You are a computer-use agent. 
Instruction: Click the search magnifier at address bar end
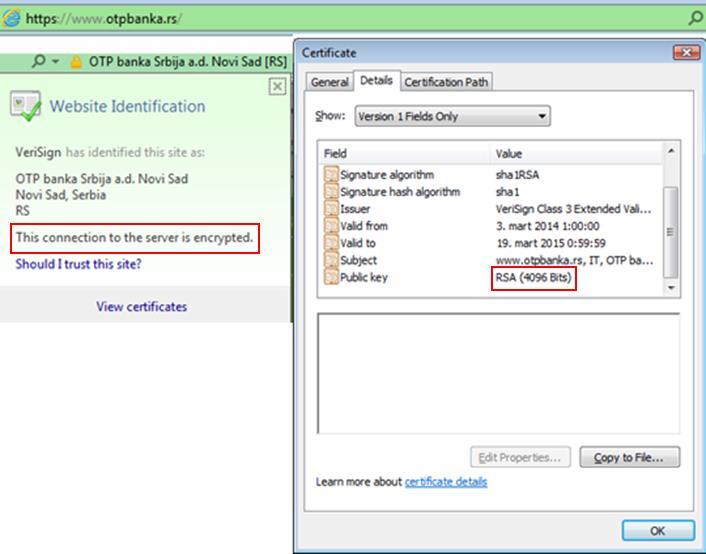point(696,18)
